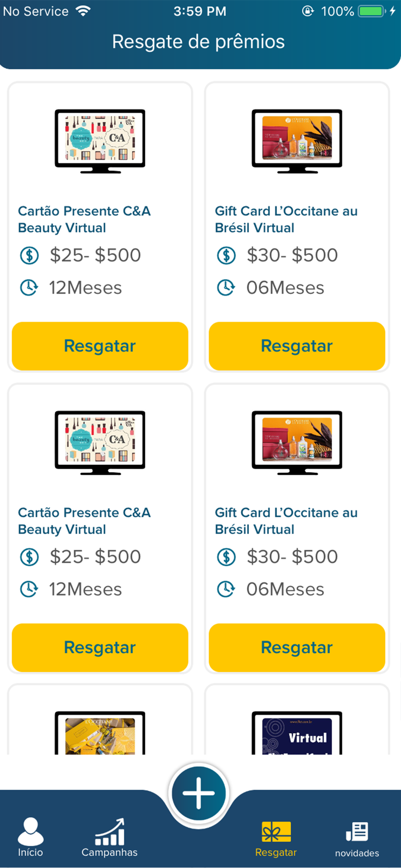Viewport: 401px width, 868px height.
Task: Tap the first C&A Beauty card image
Action: [100, 141]
